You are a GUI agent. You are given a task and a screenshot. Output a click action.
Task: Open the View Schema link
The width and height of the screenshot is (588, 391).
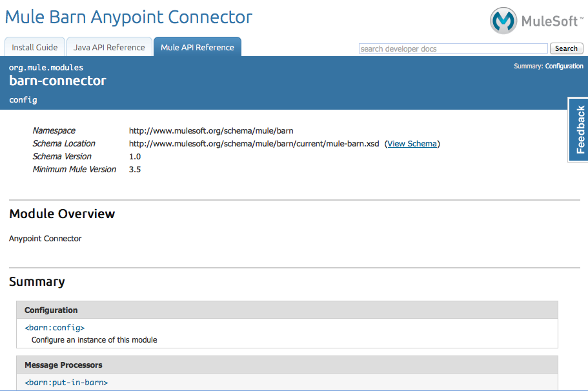click(x=412, y=143)
